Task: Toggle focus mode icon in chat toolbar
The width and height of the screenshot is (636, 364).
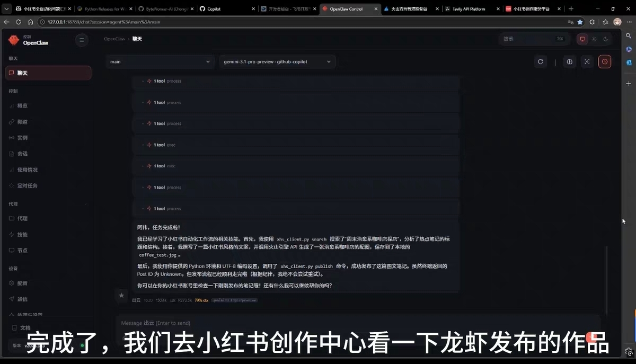Action: pyautogui.click(x=587, y=61)
